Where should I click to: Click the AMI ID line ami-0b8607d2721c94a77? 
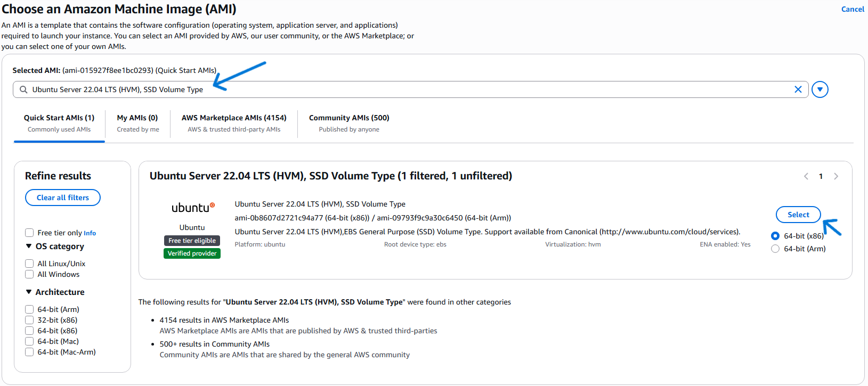pos(372,218)
